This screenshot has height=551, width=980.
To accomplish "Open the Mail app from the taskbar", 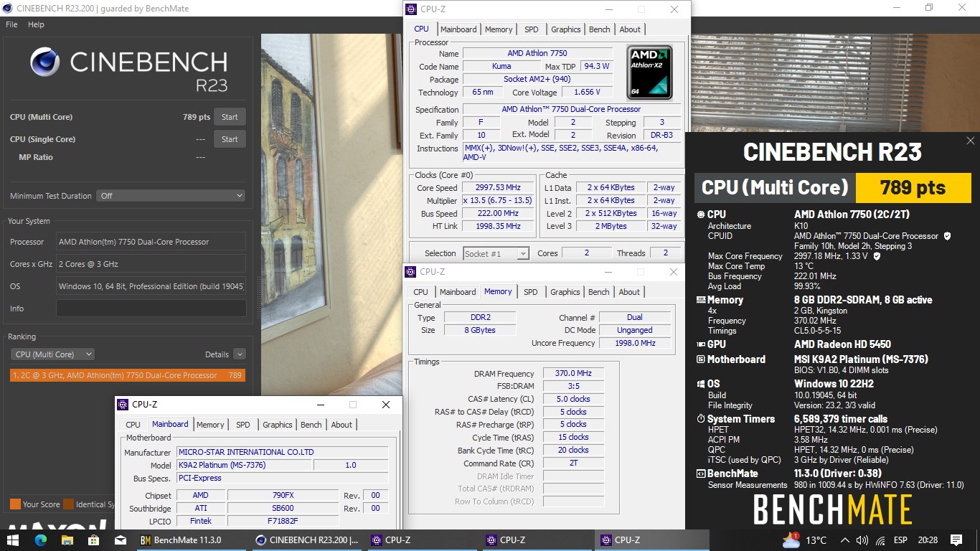I will pyautogui.click(x=121, y=540).
